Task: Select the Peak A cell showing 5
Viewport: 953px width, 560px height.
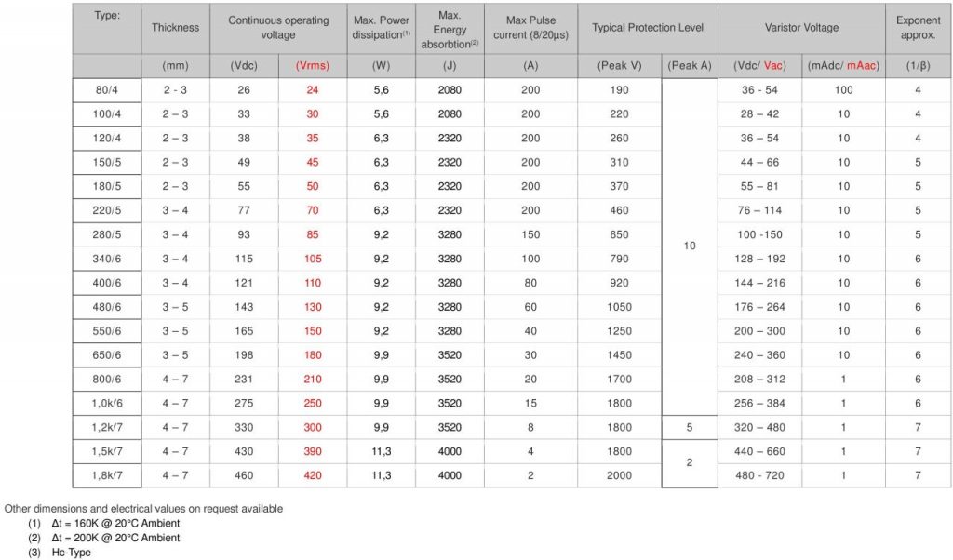Action: (x=690, y=427)
